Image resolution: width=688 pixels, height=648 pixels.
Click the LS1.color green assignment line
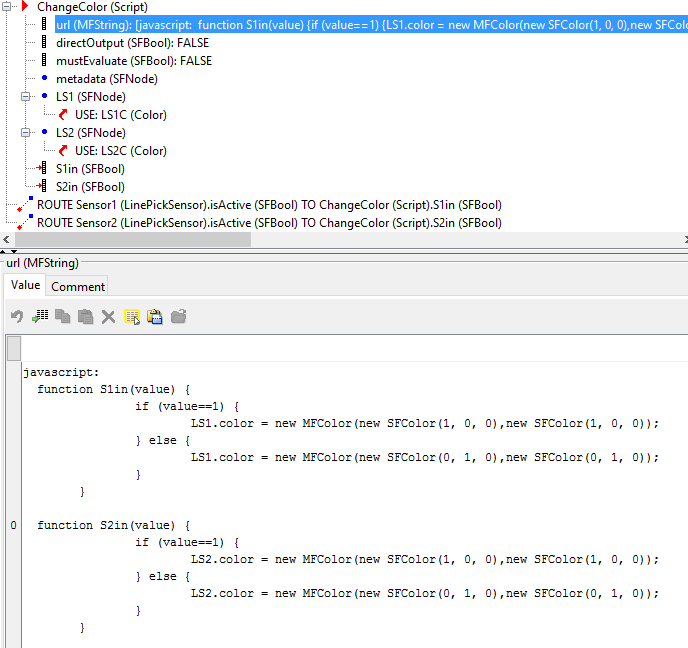coord(425,457)
